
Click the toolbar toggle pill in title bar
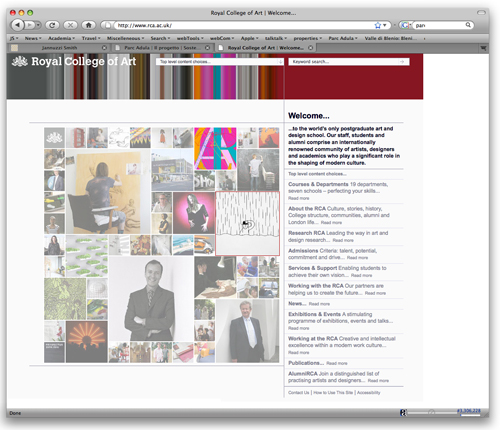pos(481,13)
